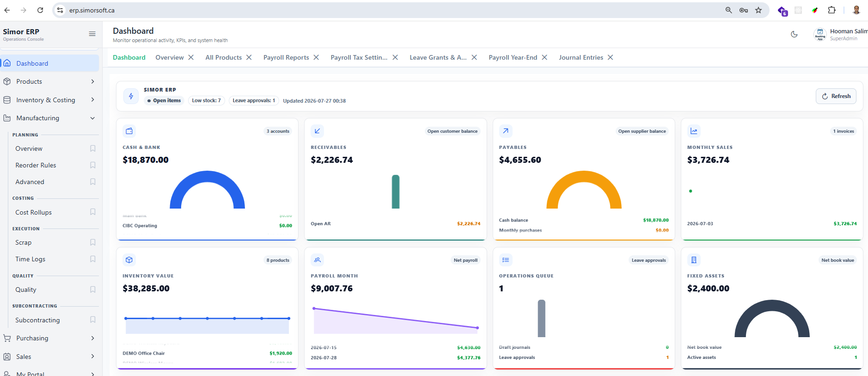
Task: Close the Journal Entries tab
Action: [610, 57]
